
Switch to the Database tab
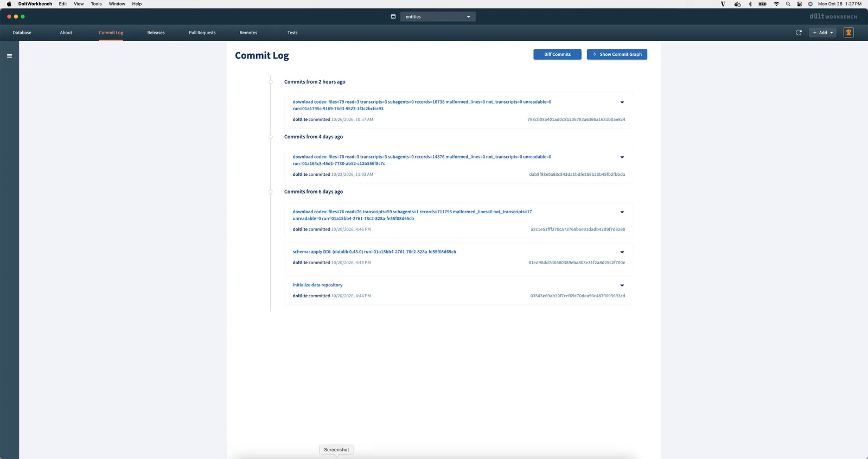point(22,33)
